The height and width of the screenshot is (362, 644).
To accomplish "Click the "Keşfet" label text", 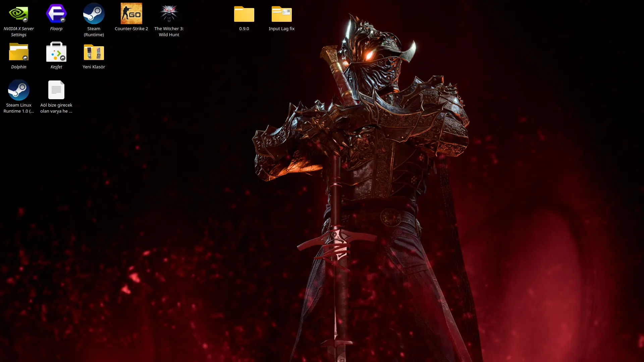I will [x=56, y=67].
